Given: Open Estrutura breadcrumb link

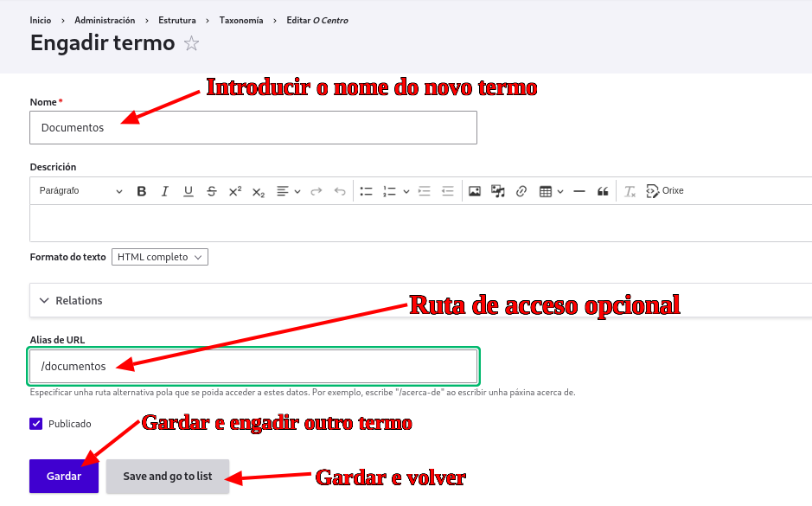Looking at the screenshot, I should [x=177, y=20].
